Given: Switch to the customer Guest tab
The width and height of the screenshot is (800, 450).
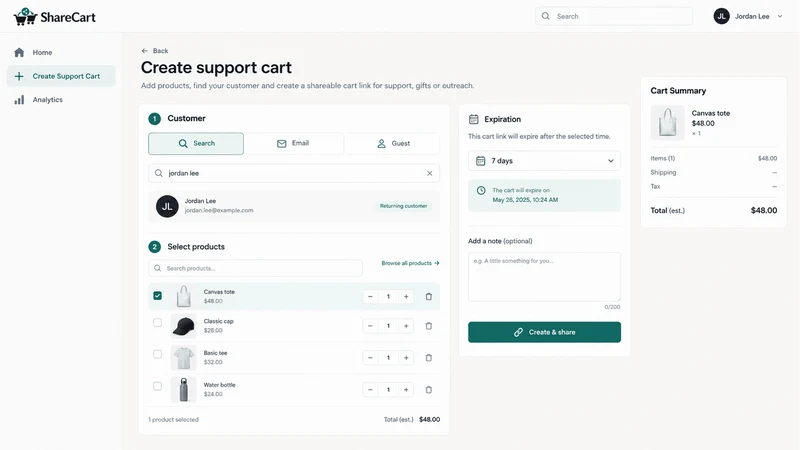Looking at the screenshot, I should [x=393, y=143].
